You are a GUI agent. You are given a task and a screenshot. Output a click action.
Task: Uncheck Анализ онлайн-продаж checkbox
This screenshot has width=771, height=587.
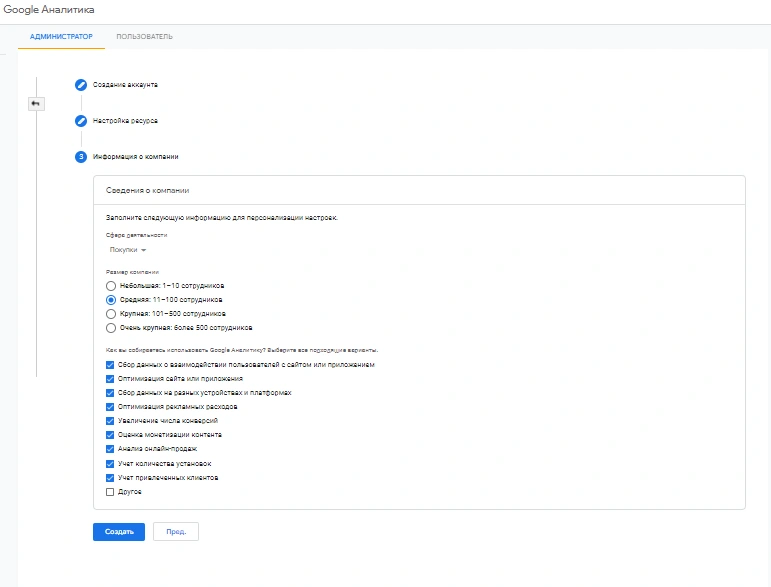110,450
